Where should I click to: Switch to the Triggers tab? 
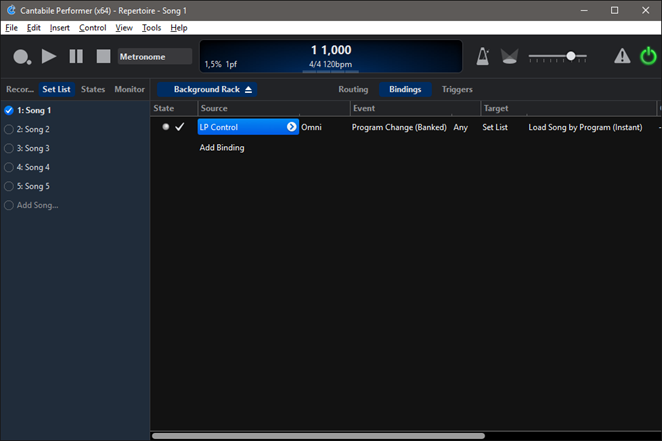pos(457,89)
